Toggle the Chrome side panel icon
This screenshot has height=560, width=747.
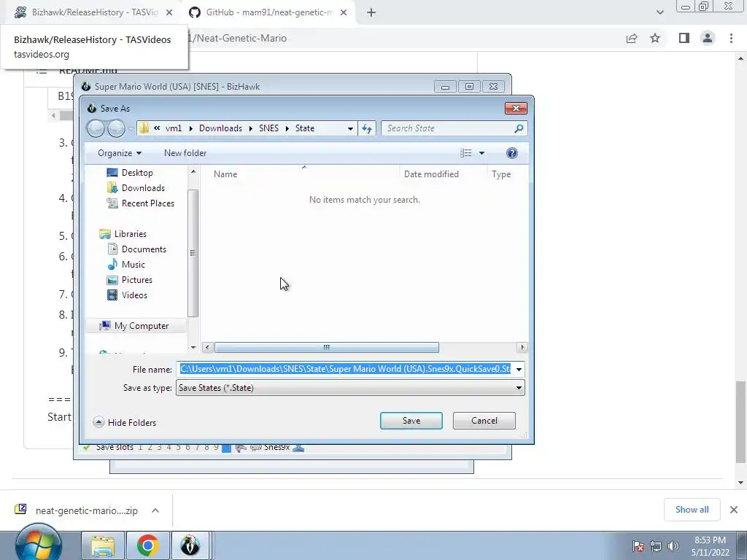684,38
